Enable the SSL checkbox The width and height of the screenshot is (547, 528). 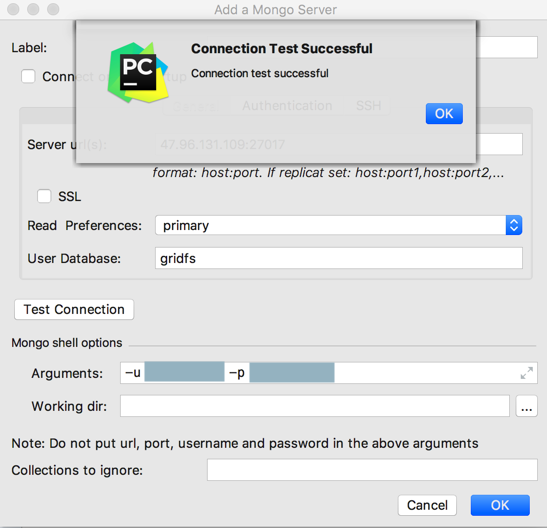click(44, 196)
